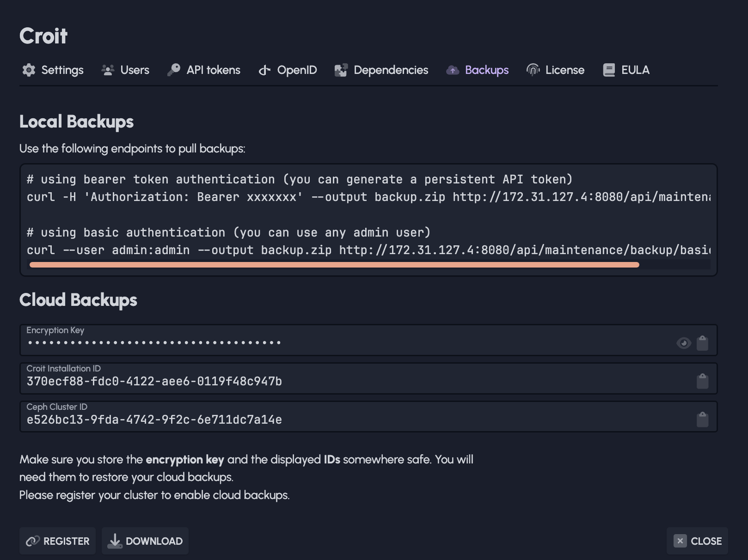Open the API tokens tab
748x560 pixels.
(213, 70)
